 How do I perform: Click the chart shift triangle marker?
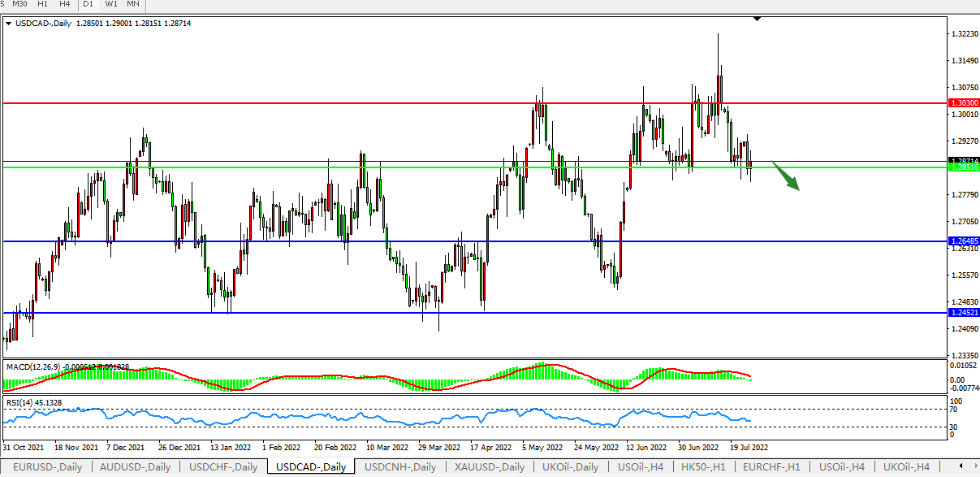tap(757, 18)
